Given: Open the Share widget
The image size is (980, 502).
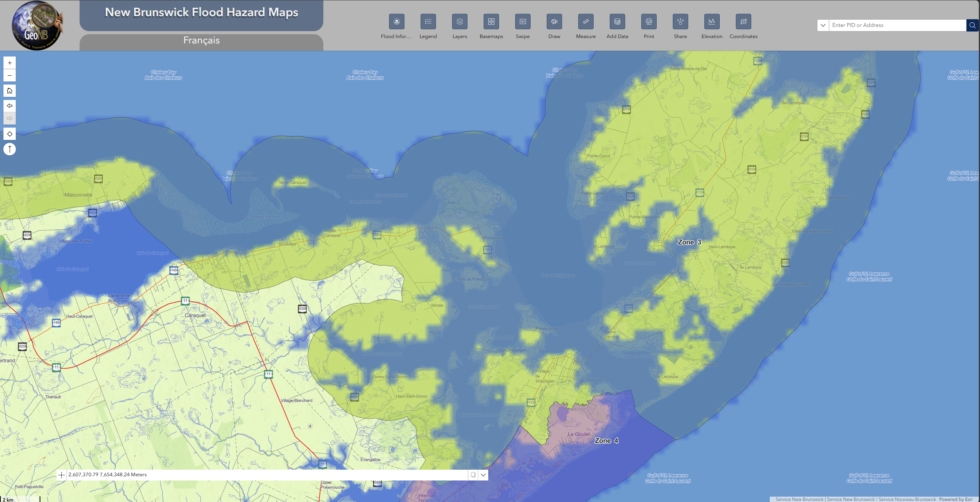Looking at the screenshot, I should tap(680, 22).
